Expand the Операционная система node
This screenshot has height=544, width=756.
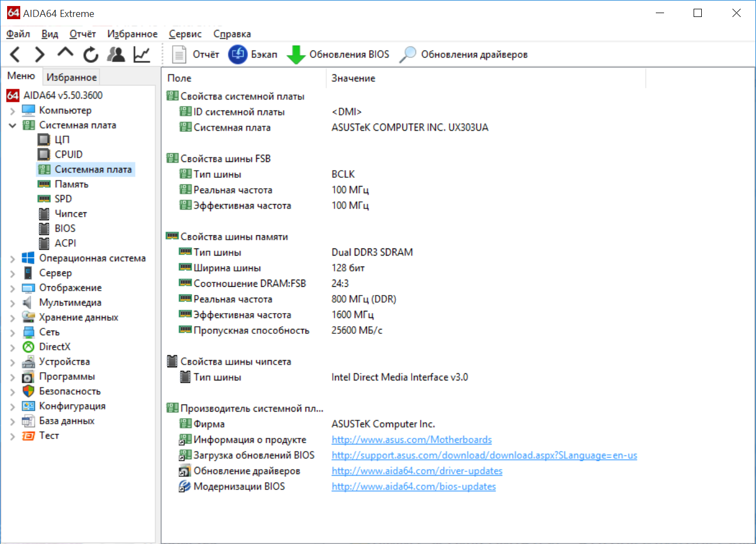[x=12, y=258]
